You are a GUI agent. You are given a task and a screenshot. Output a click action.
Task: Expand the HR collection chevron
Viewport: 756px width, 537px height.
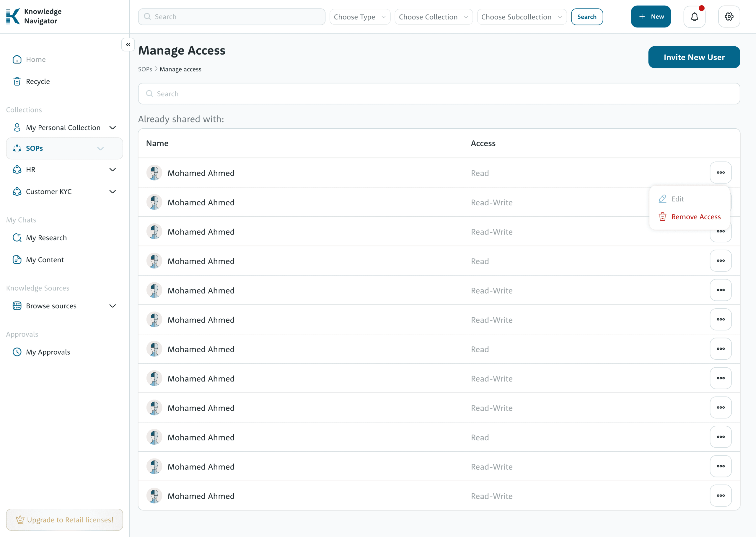[x=113, y=170]
